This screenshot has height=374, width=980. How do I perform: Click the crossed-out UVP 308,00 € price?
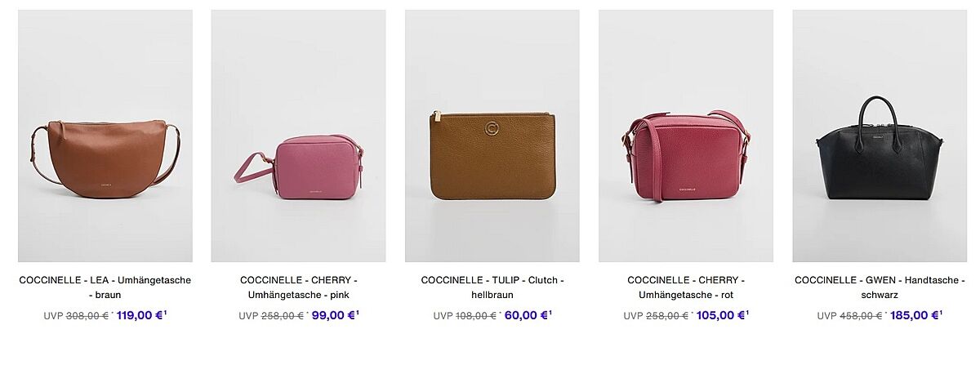pos(76,316)
